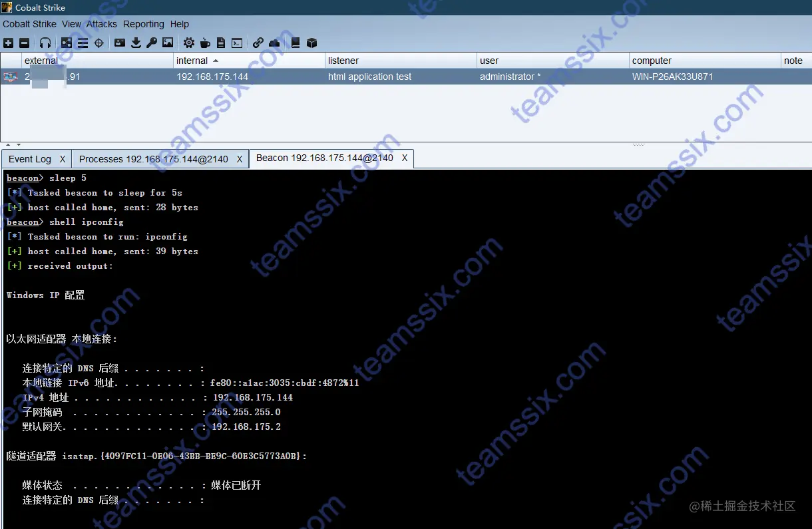812x529 pixels.
Task: Open the Cobalt Strike menu
Action: pos(29,24)
